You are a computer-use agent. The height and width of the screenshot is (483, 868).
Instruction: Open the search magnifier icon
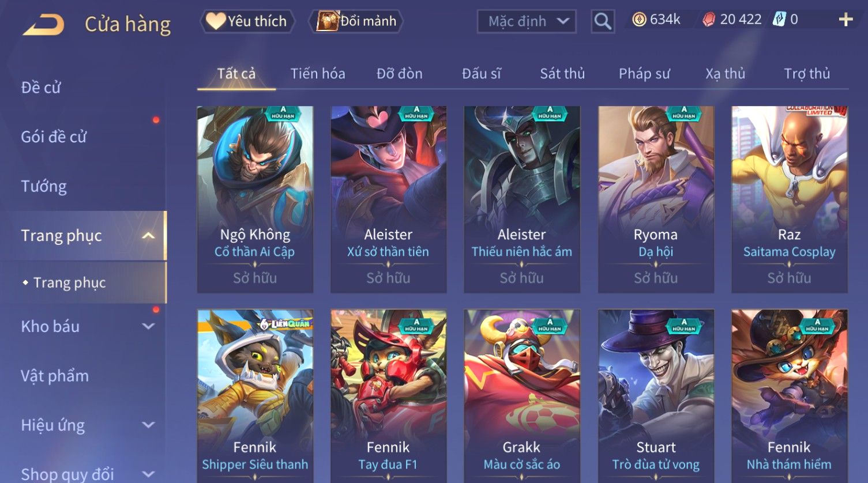[x=603, y=21]
